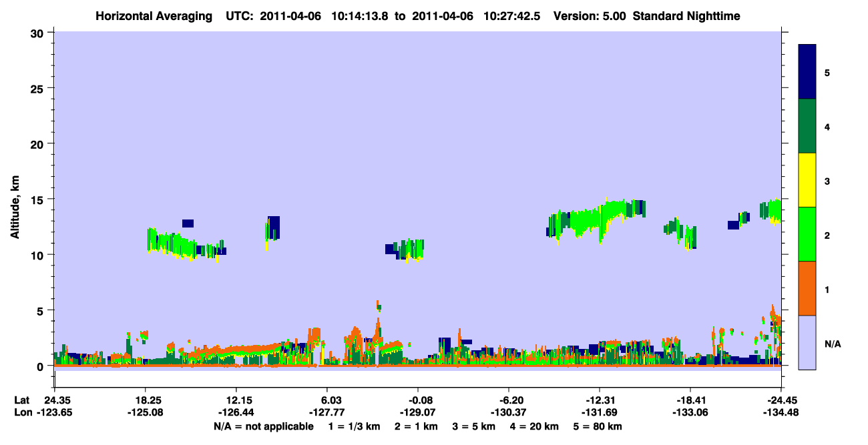This screenshot has height=445, width=868.
Task: Click the longitude value -127.77
Action: click(327, 412)
